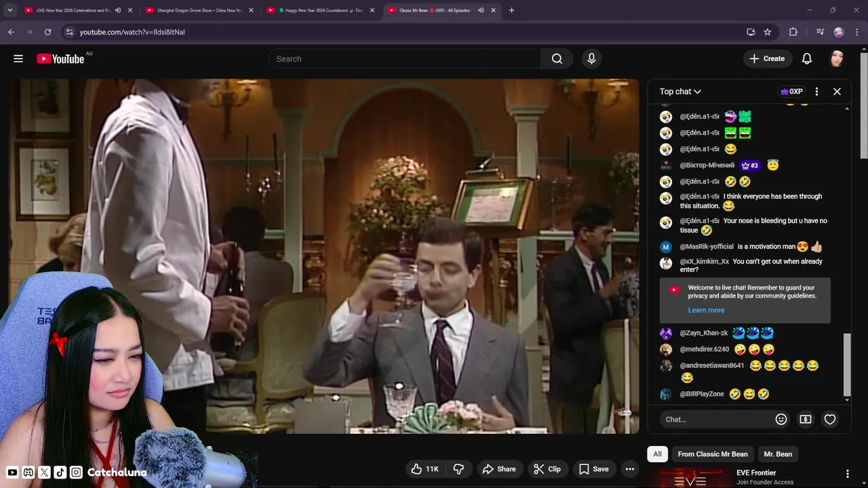Bookmark this page with the star
Screen dimensions: 868x488
click(767, 32)
